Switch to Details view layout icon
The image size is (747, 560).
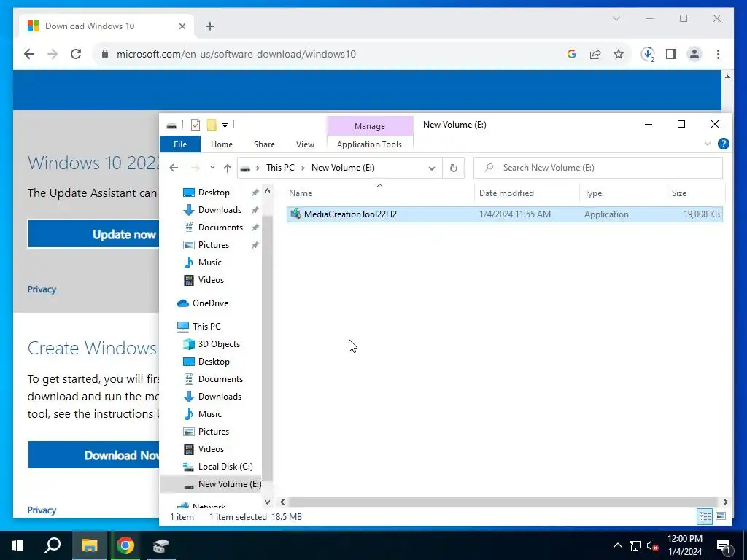pos(705,516)
